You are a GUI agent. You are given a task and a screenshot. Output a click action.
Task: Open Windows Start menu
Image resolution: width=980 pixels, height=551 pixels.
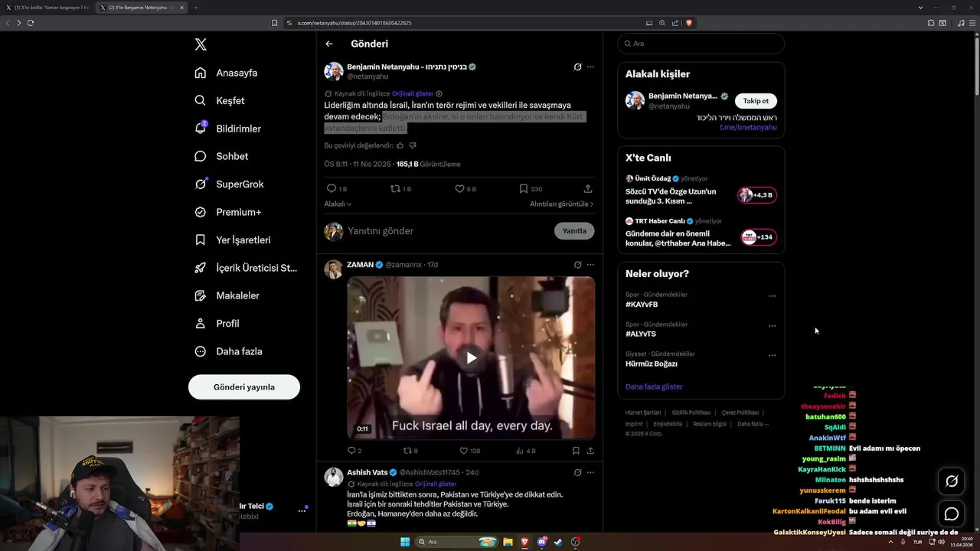pyautogui.click(x=405, y=542)
